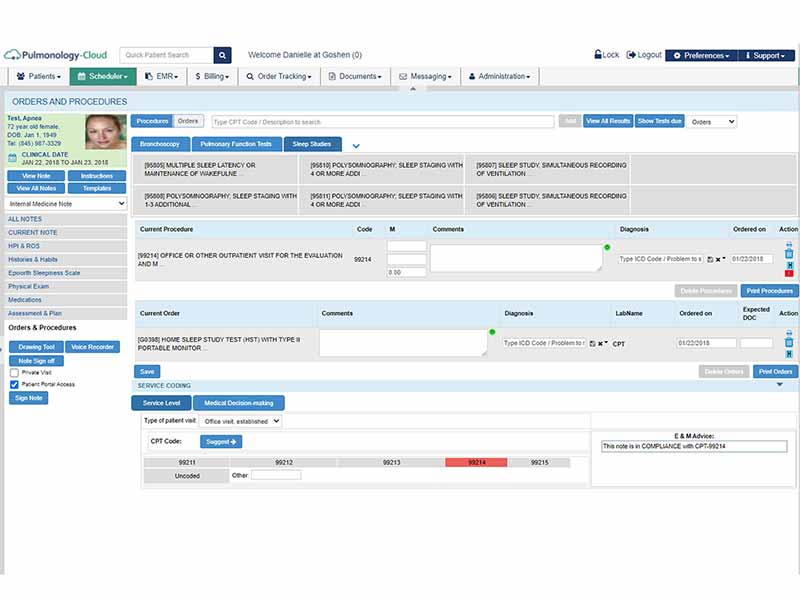Click the trash icon in the 99214 procedure row
Image resolution: width=800 pixels, height=600 pixels.
(789, 254)
